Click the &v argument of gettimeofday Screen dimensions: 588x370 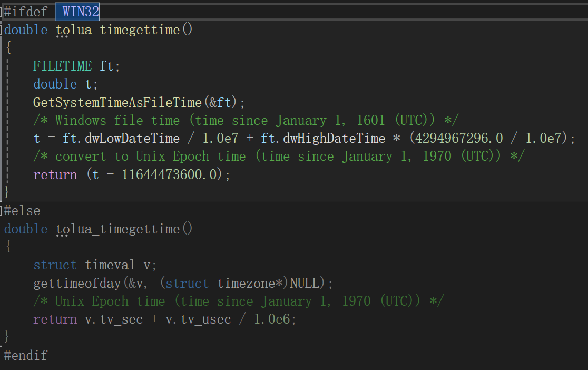[135, 284]
